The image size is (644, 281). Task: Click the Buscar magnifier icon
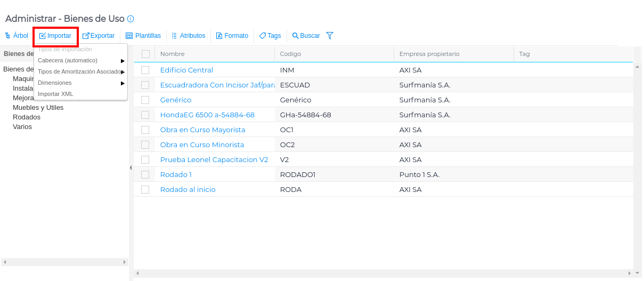point(296,36)
